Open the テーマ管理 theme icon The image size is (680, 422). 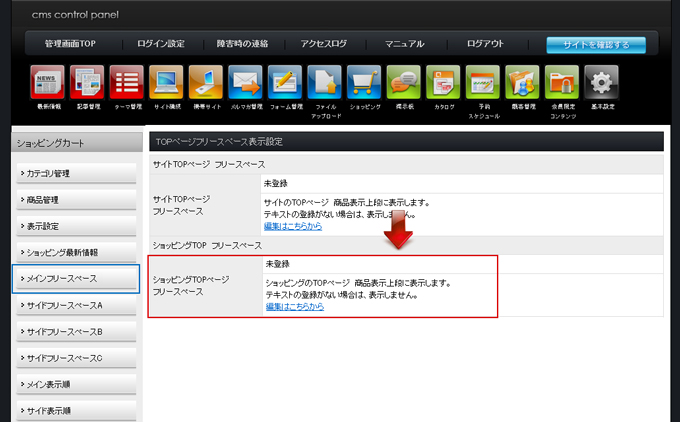[126, 83]
